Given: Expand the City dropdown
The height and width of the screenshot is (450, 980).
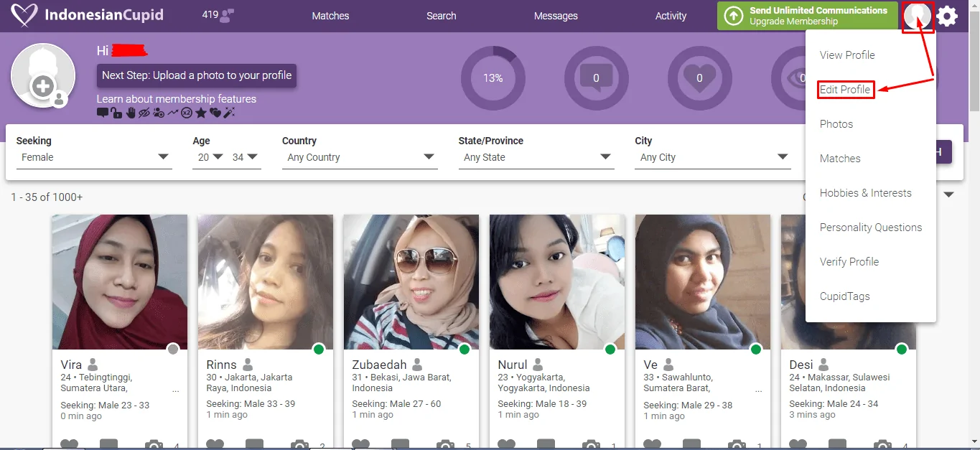Looking at the screenshot, I should pos(713,157).
